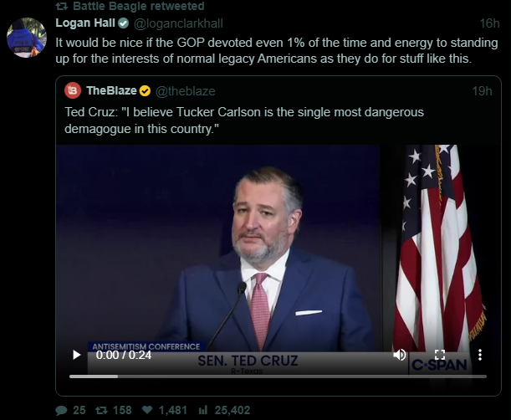Open the @theblaze handle

[186, 90]
